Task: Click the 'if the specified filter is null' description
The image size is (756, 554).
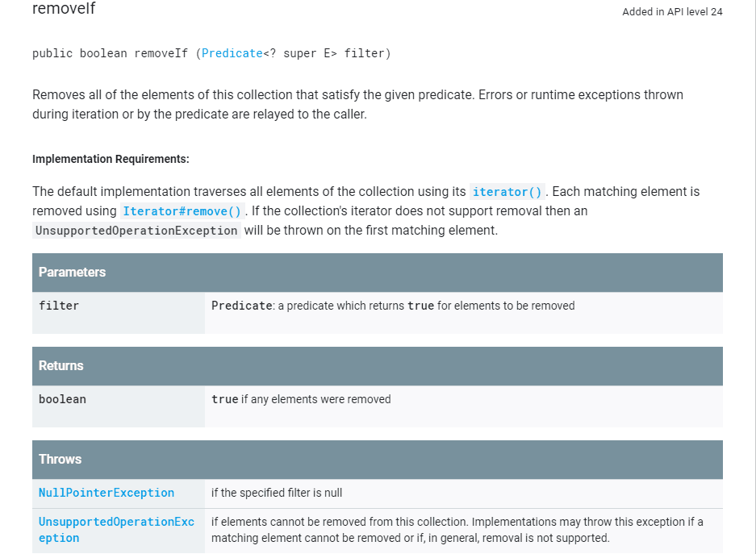Action: point(277,493)
